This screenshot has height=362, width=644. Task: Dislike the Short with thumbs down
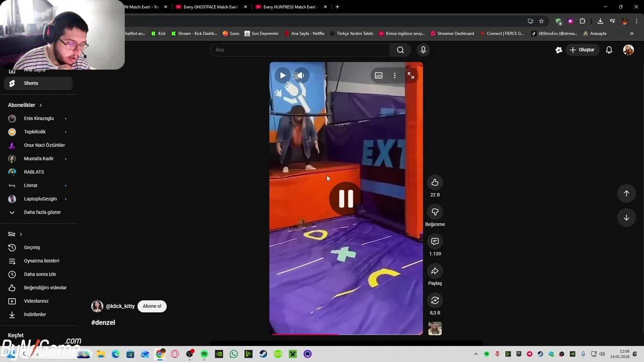tap(435, 212)
